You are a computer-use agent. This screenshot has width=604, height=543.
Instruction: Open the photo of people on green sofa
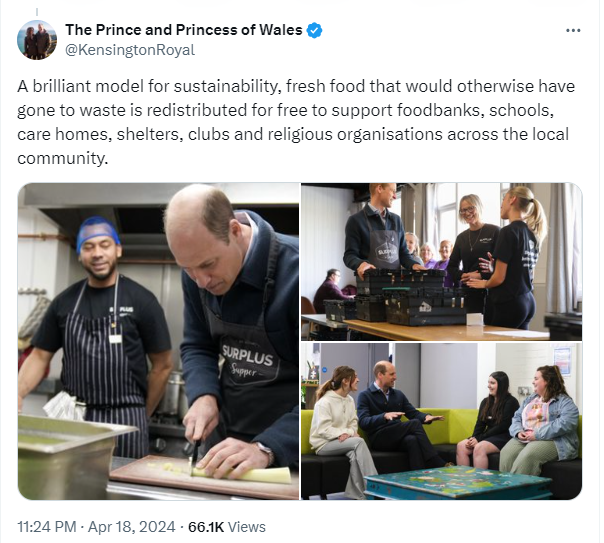point(441,421)
